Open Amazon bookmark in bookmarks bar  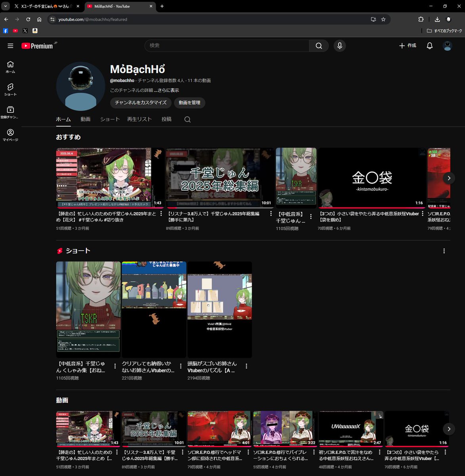tap(35, 31)
